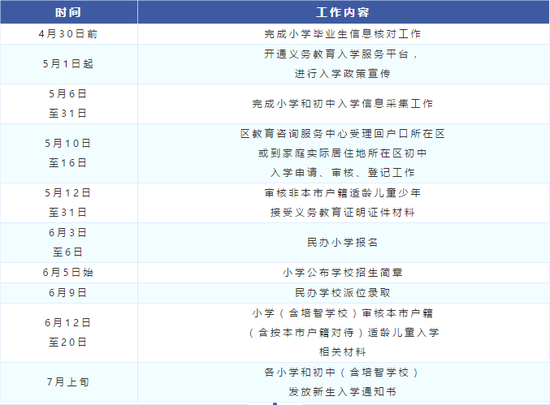
Task: Select the 6月3日 date text
Action: coord(68,232)
